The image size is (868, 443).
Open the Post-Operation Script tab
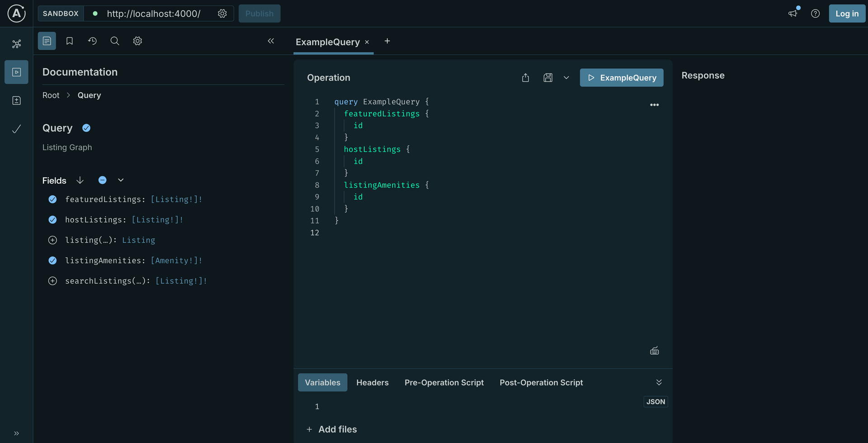[541, 382]
